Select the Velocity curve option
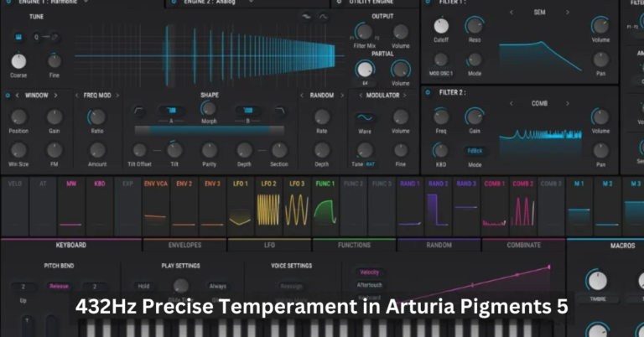644x337 pixels. (369, 272)
